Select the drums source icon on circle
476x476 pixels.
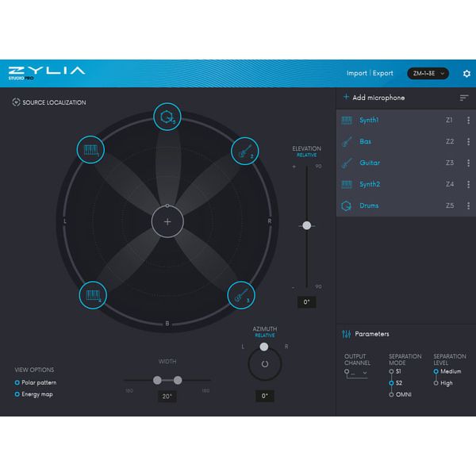tap(167, 117)
